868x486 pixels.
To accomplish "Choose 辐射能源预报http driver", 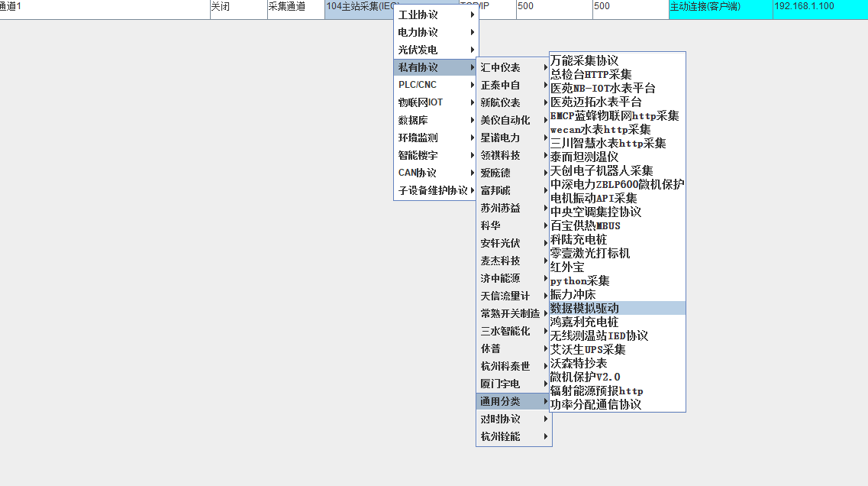I will pos(618,390).
